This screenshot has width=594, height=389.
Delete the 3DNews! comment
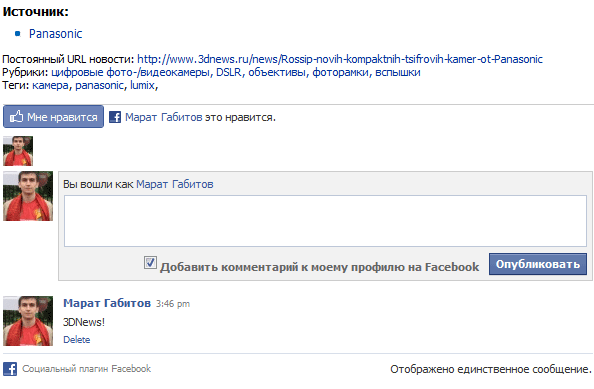tap(77, 340)
